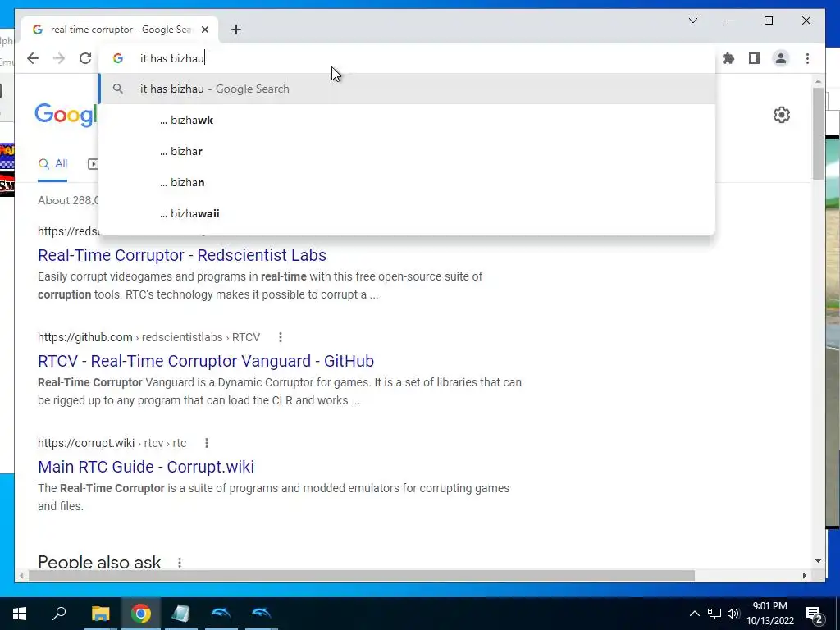Click the vertical scrollbar thumb

tap(818, 134)
